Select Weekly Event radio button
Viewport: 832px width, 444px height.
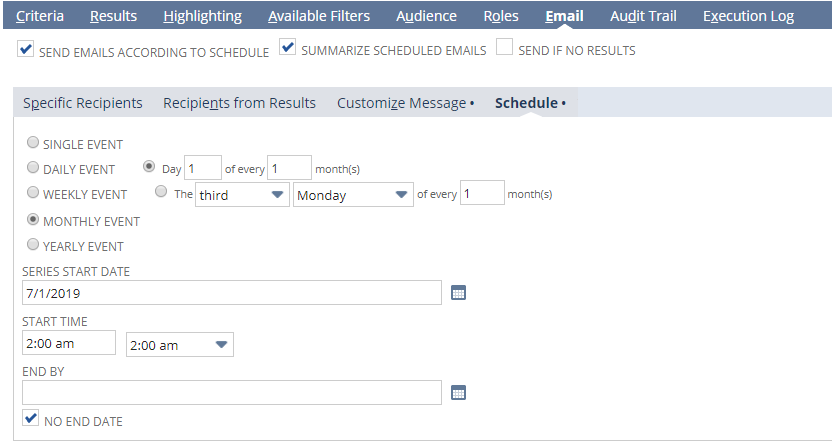pyautogui.click(x=33, y=193)
